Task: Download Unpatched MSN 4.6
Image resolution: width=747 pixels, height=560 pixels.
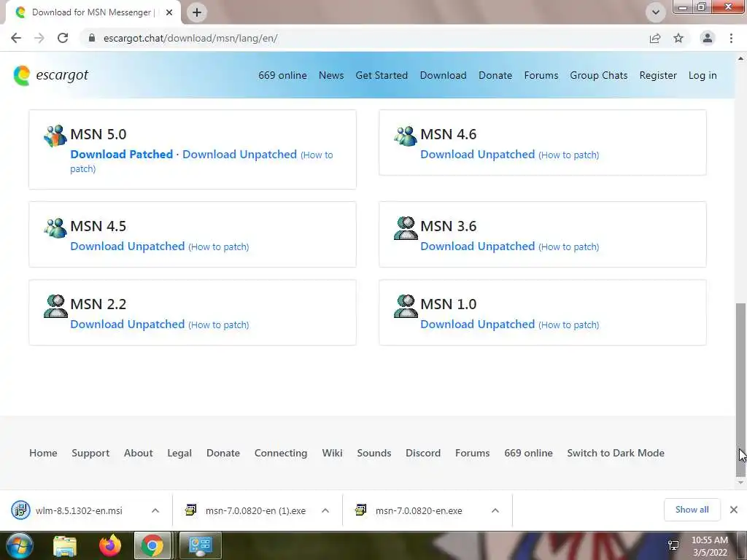Action: point(477,155)
